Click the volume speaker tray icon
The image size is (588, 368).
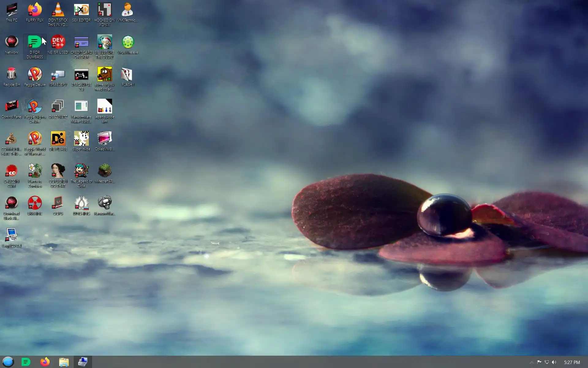click(x=554, y=362)
